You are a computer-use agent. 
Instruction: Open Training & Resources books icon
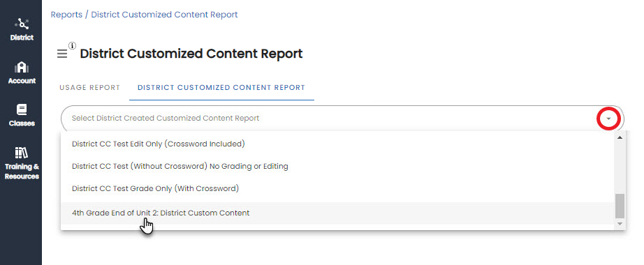[22, 153]
